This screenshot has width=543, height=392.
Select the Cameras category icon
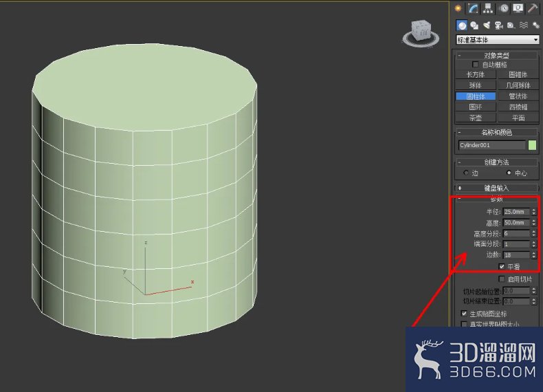point(499,25)
